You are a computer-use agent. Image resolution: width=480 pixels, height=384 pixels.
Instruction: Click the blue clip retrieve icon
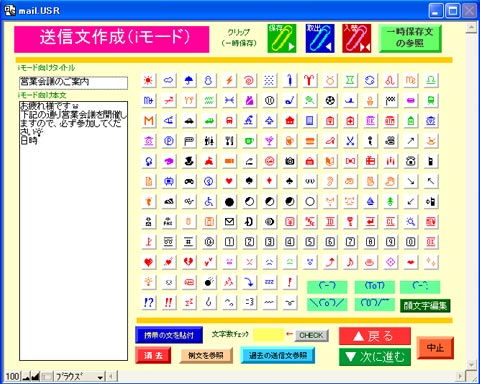[x=320, y=38]
